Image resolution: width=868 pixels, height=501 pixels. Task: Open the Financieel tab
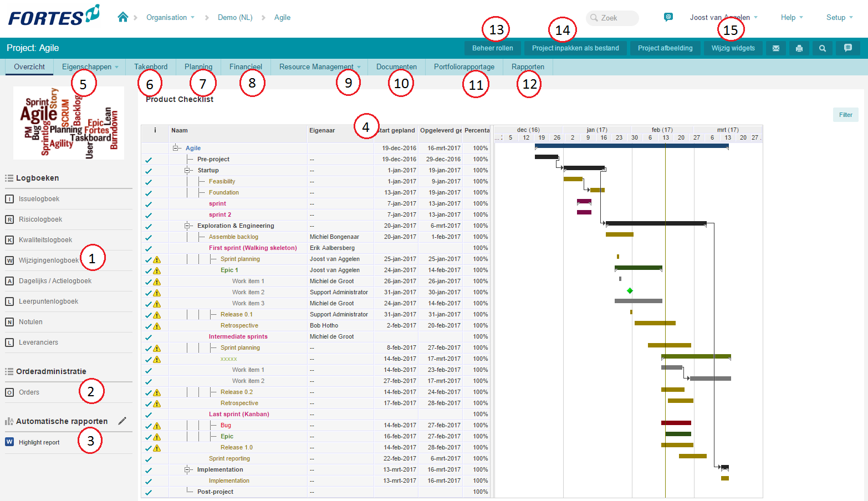click(246, 67)
